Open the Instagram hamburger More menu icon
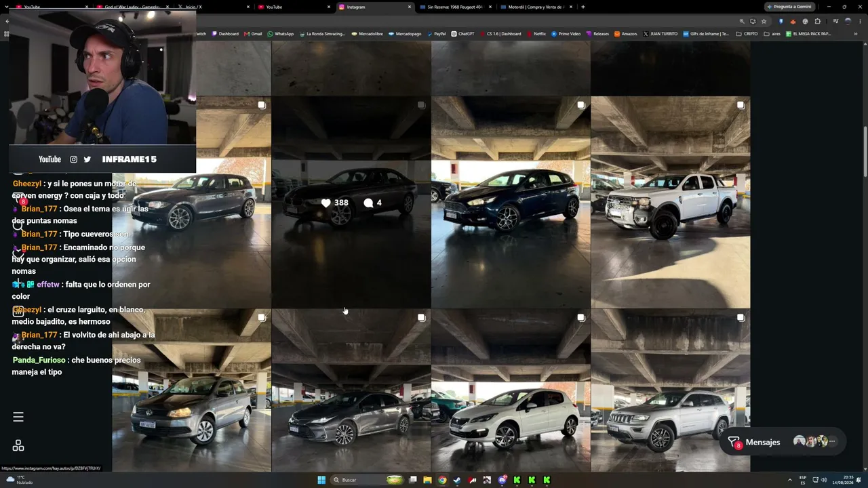Viewport: 868px width, 488px height. (18, 417)
